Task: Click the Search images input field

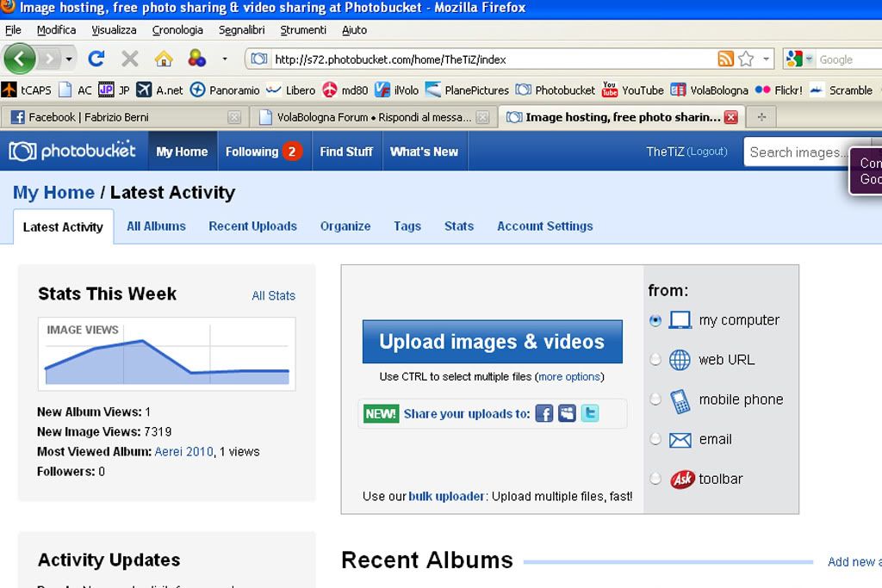Action: click(797, 152)
